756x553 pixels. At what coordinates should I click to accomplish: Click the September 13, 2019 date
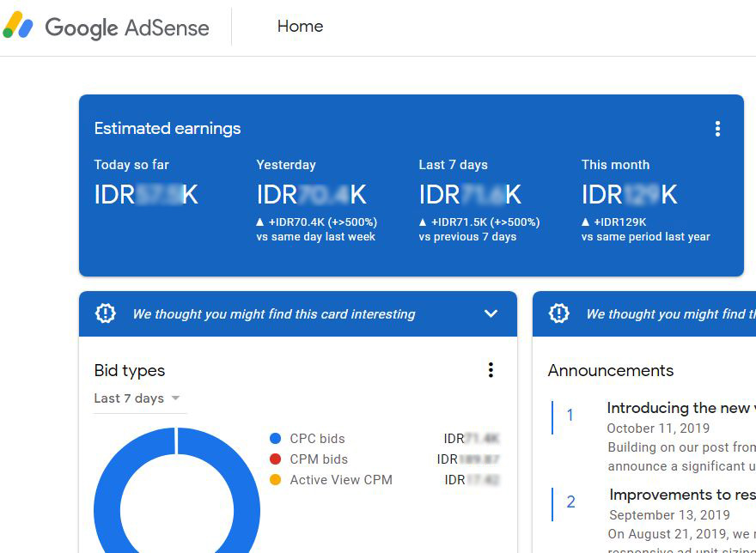click(x=669, y=515)
